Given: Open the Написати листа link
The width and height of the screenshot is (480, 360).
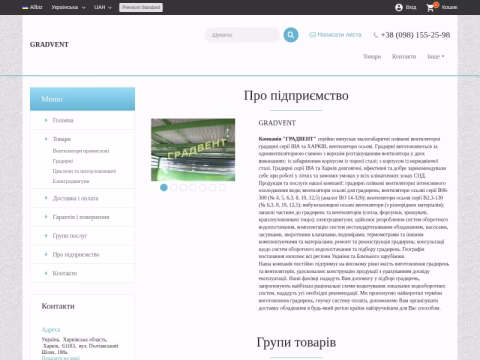Looking at the screenshot, I should click(339, 35).
